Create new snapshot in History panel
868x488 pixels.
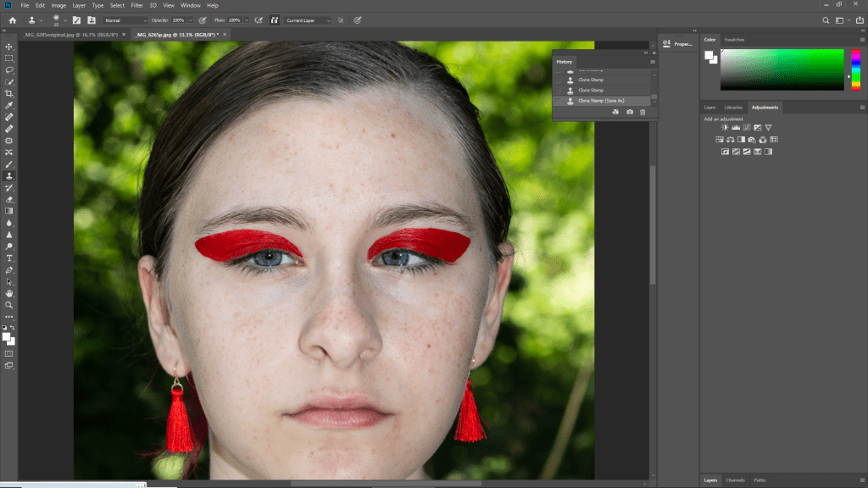click(629, 112)
